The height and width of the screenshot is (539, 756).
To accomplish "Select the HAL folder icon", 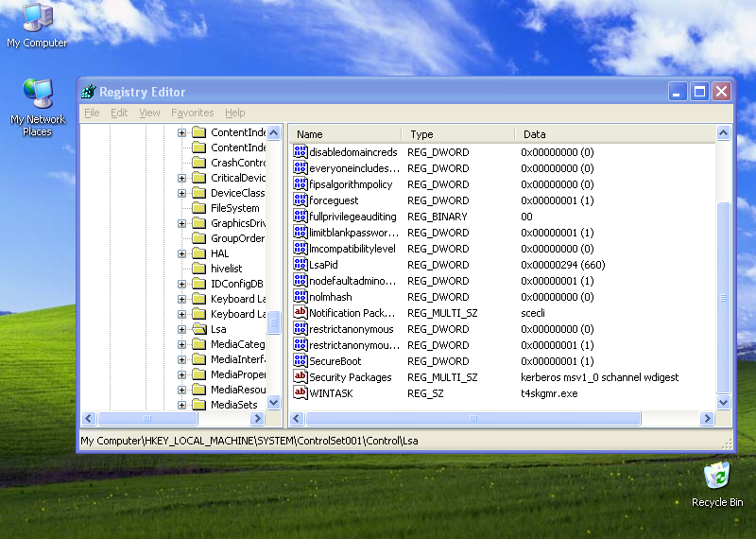I will [x=199, y=253].
